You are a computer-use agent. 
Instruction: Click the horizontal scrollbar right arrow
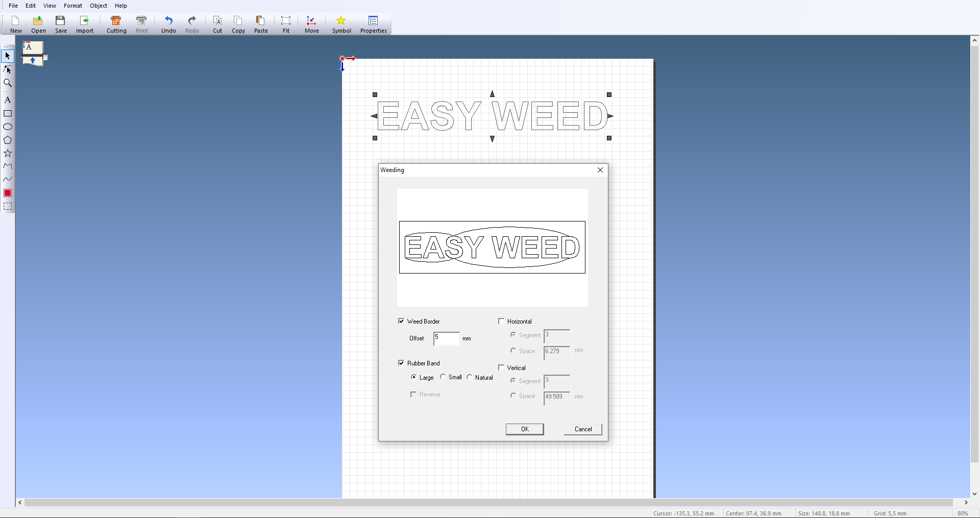click(966, 503)
